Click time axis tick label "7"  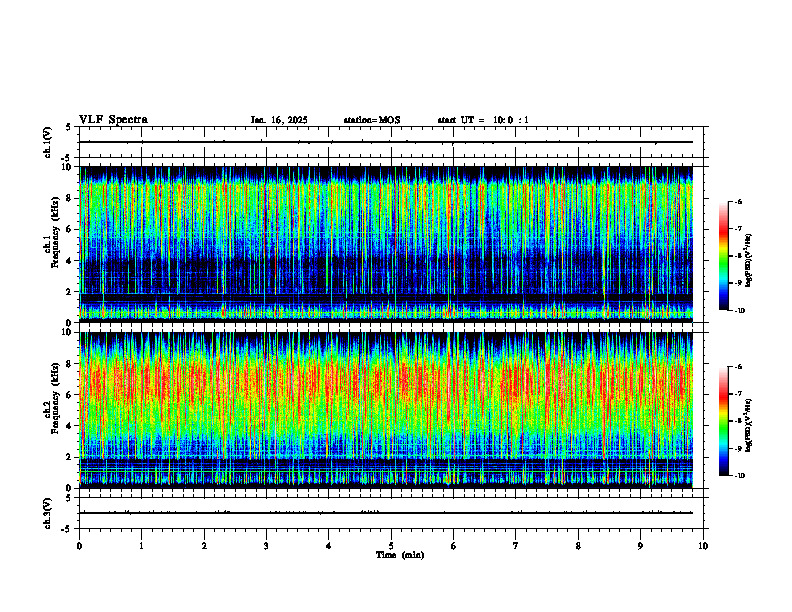tap(516, 546)
